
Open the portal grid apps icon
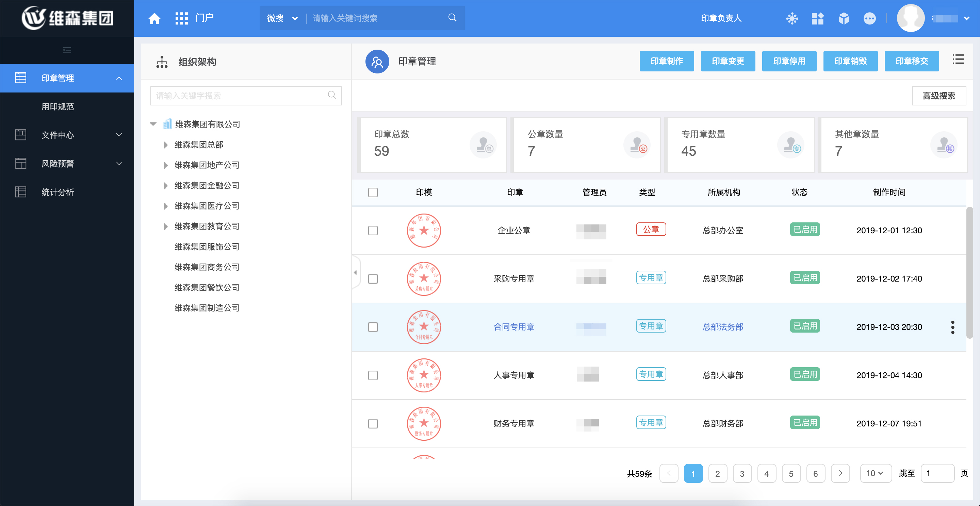tap(181, 18)
